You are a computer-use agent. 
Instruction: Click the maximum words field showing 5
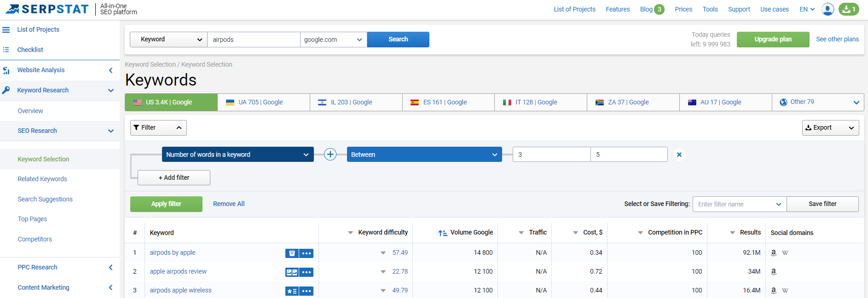click(x=629, y=155)
